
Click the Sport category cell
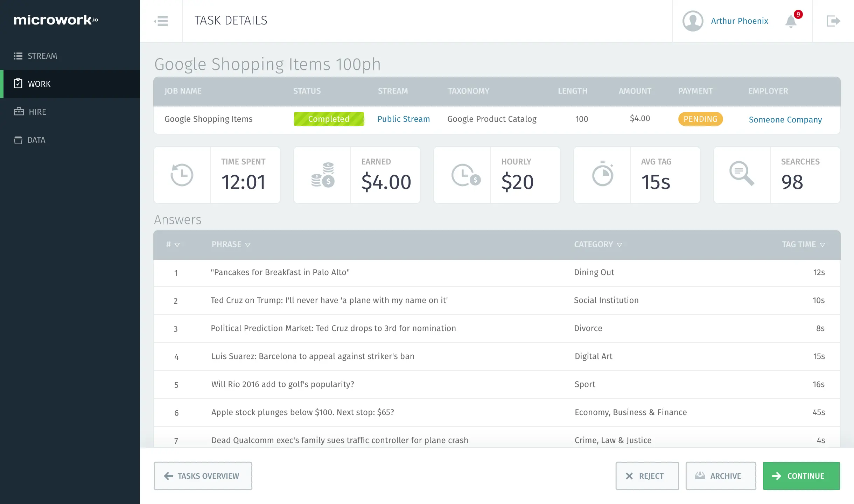(585, 384)
